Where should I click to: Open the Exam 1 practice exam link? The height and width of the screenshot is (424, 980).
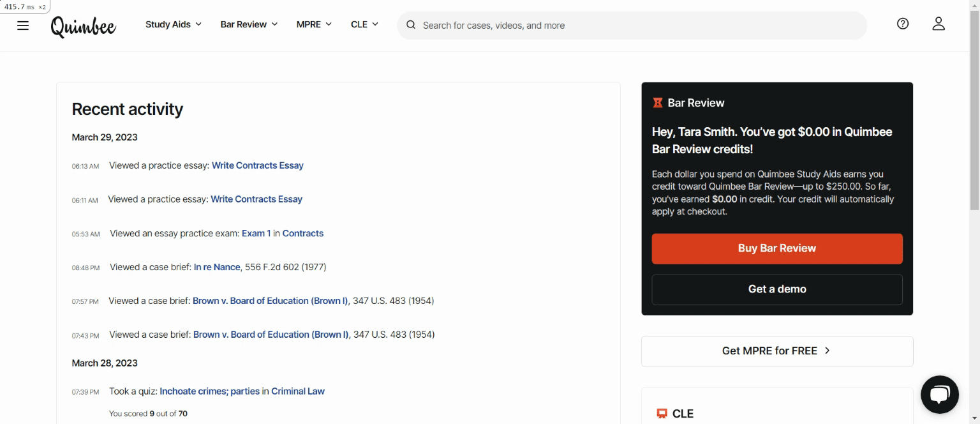pyautogui.click(x=256, y=233)
